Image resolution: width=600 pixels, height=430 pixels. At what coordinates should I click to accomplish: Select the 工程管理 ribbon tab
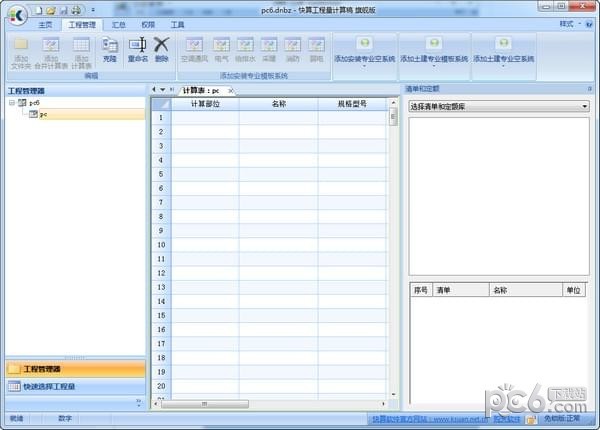[x=82, y=25]
